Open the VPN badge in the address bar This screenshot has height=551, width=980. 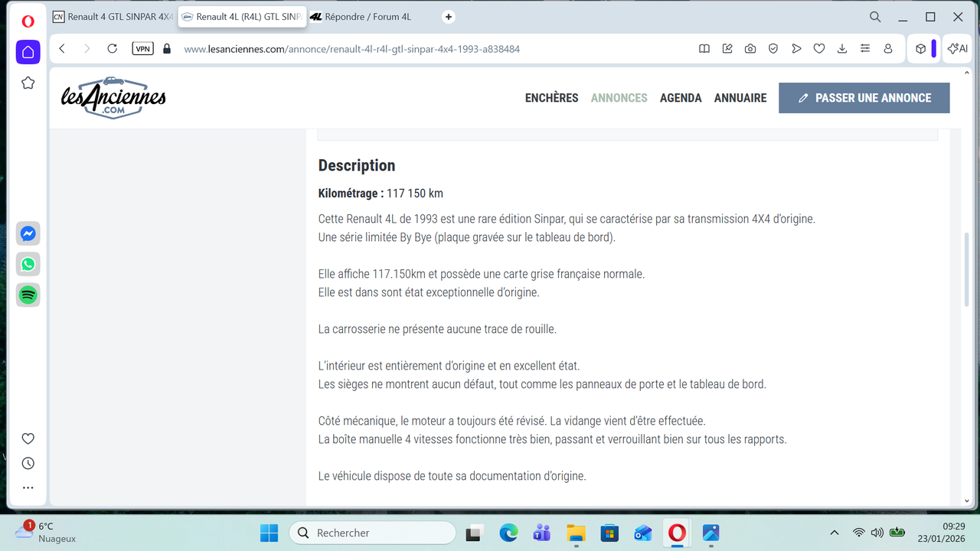[x=142, y=47]
